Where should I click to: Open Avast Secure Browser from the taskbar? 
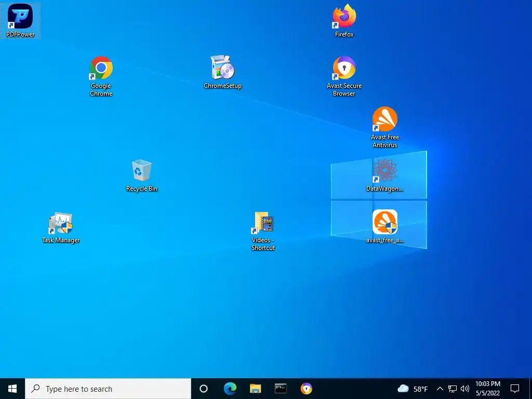point(307,389)
